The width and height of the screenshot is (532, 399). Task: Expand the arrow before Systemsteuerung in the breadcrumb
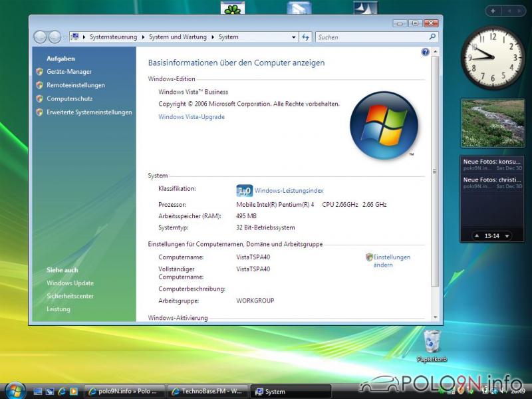tap(84, 37)
